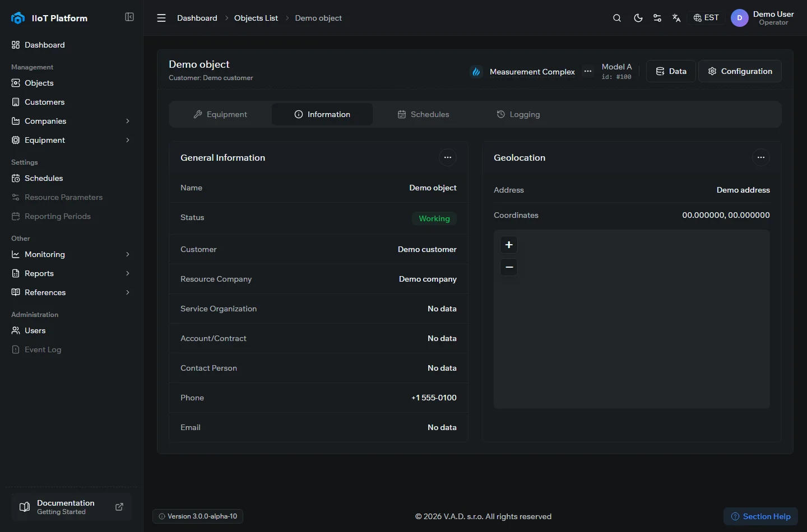Image resolution: width=807 pixels, height=532 pixels.
Task: Click the Documentation external link icon
Action: (119, 507)
